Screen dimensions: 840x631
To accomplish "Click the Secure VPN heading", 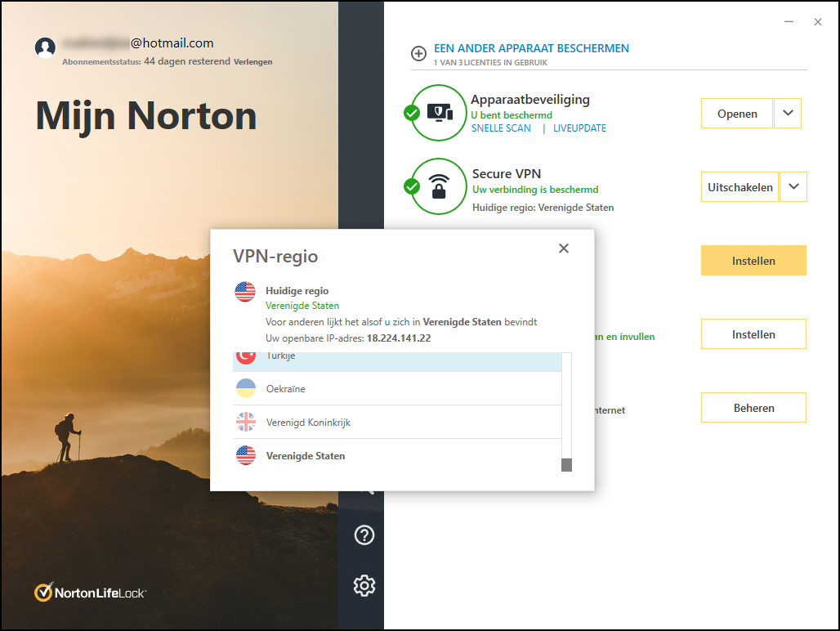I will coord(507,173).
